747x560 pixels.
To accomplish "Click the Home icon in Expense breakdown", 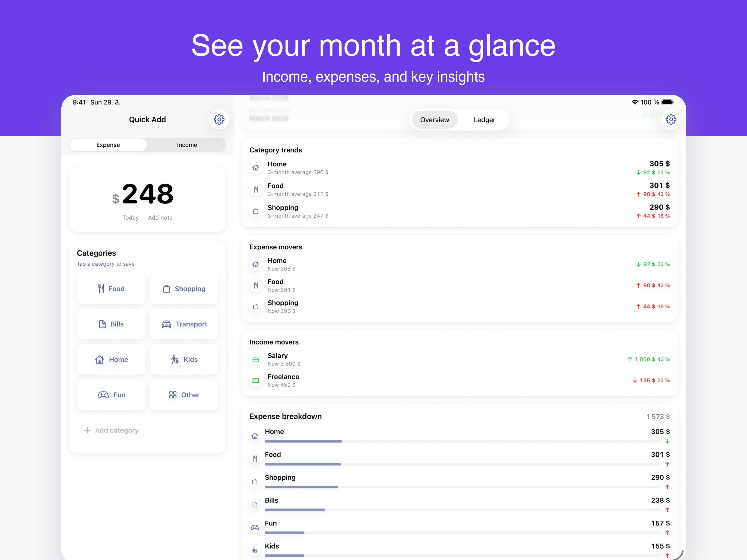I will [255, 436].
